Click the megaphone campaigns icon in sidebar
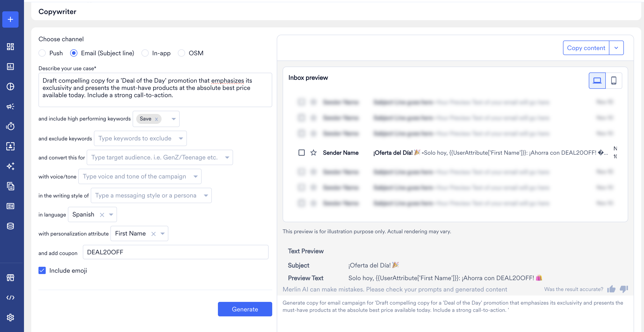The height and width of the screenshot is (332, 644). pyautogui.click(x=10, y=107)
